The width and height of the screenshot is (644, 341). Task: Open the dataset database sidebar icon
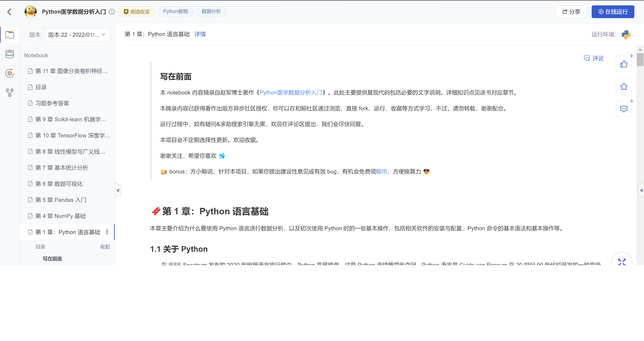pyautogui.click(x=10, y=54)
